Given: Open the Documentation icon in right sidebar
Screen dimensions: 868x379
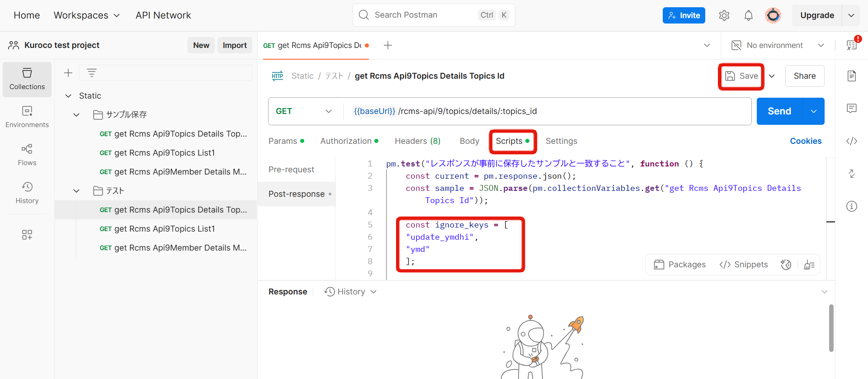Looking at the screenshot, I should pyautogui.click(x=851, y=76).
